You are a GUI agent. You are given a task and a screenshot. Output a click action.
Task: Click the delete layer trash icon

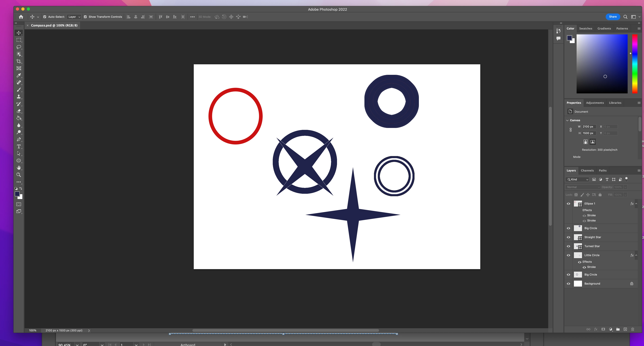click(x=633, y=329)
